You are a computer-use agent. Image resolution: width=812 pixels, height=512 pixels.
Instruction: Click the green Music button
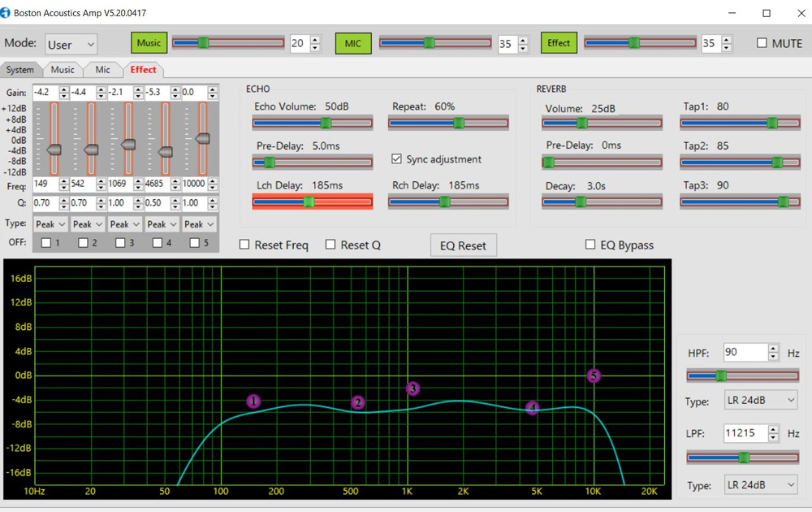(149, 43)
